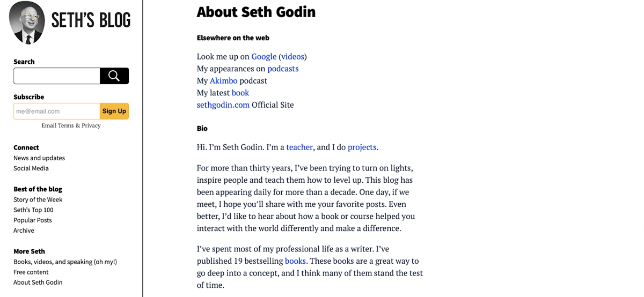Go to Social Media sidebar link
The image size is (644, 297).
pyautogui.click(x=31, y=168)
